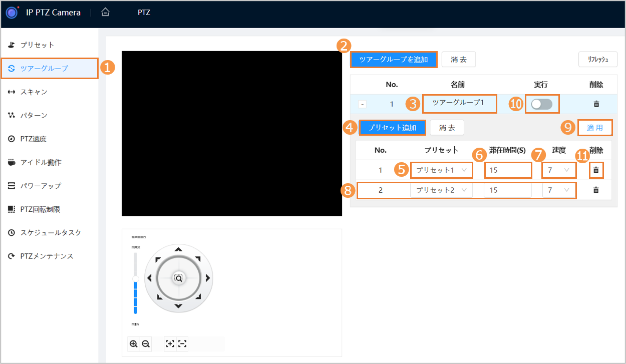Click the ツアーグループを追加 button

tap(394, 60)
